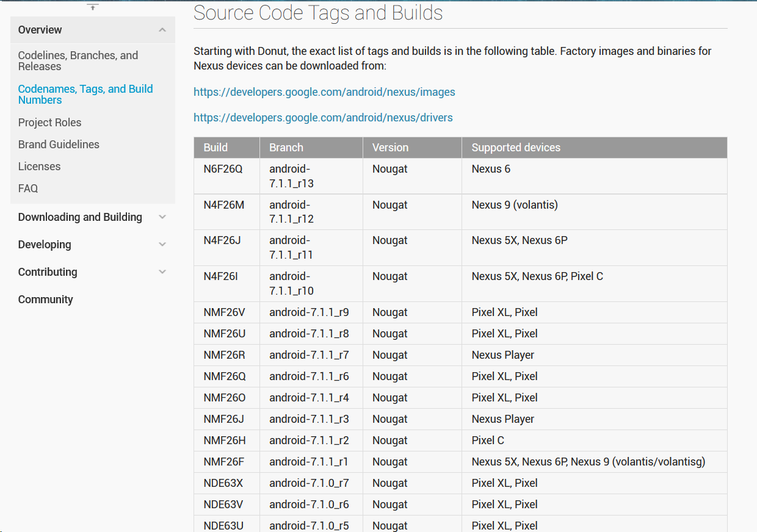Open the nexus/images download link

point(324,92)
